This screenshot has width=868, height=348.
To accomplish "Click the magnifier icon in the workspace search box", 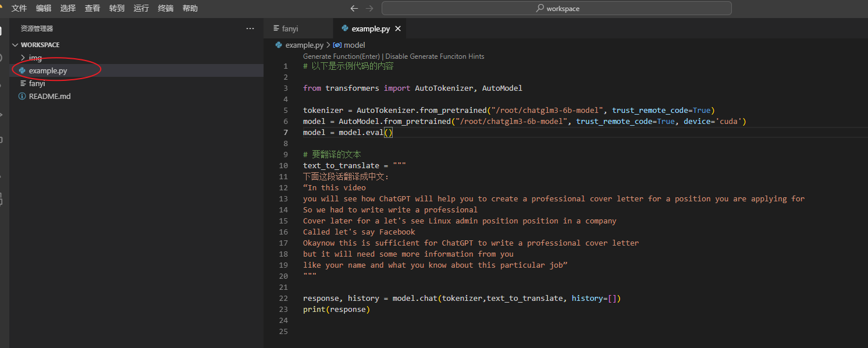I will [x=540, y=9].
